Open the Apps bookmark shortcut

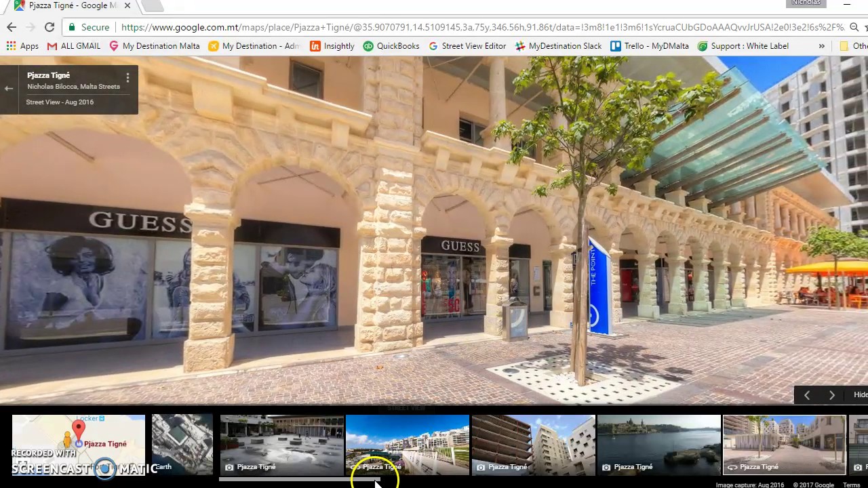click(x=22, y=46)
